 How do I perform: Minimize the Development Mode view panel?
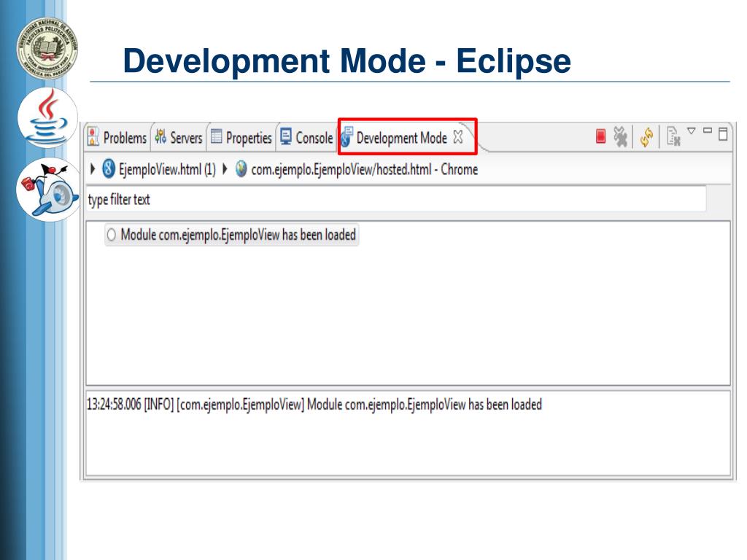point(708,130)
